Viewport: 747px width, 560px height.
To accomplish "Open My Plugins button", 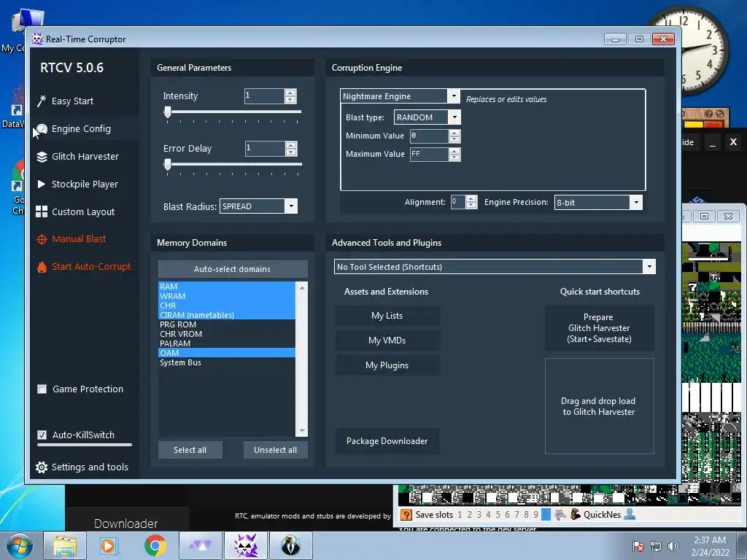I will (387, 365).
